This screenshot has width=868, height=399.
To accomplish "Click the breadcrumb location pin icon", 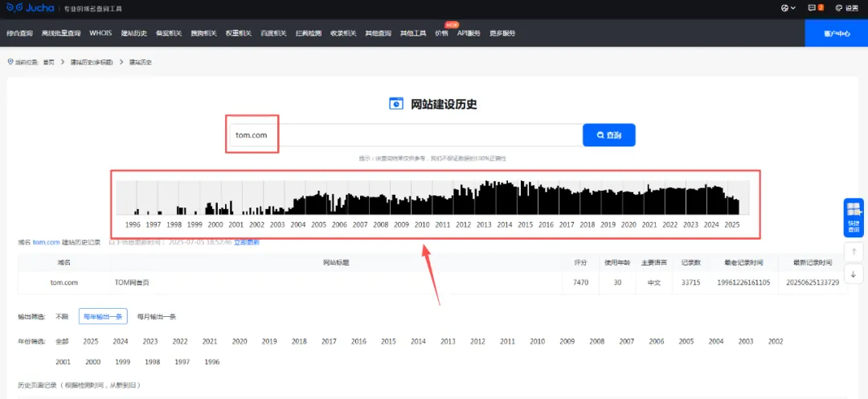I will 10,62.
